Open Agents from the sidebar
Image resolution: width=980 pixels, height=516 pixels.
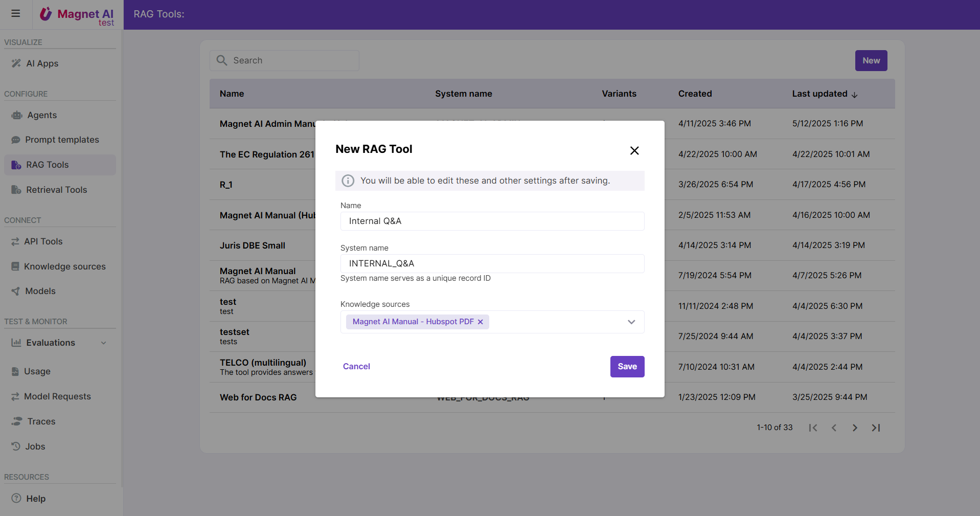(x=42, y=115)
